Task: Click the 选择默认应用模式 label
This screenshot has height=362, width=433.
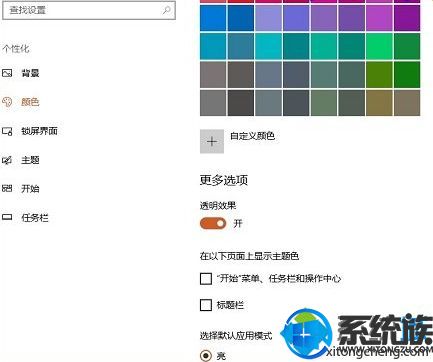Action: coord(236,335)
